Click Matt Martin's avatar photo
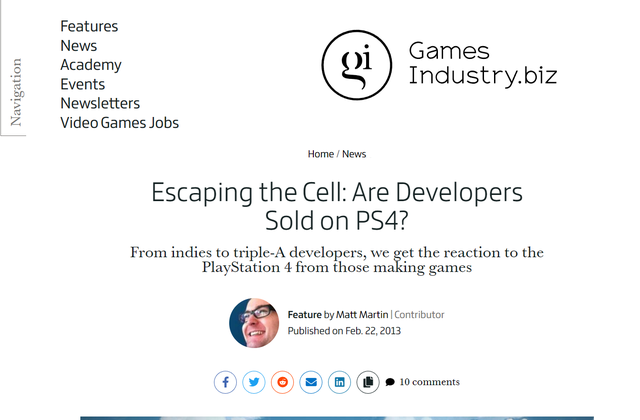 pyautogui.click(x=254, y=323)
